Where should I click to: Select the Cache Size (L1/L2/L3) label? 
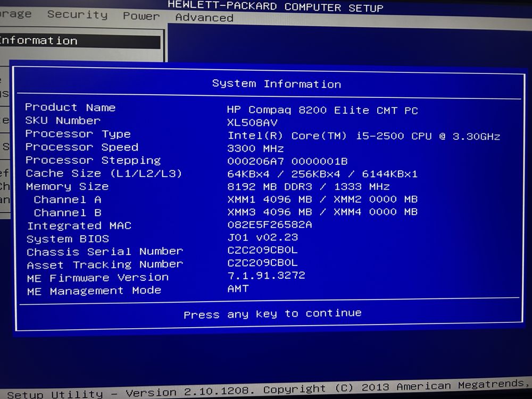tap(104, 173)
